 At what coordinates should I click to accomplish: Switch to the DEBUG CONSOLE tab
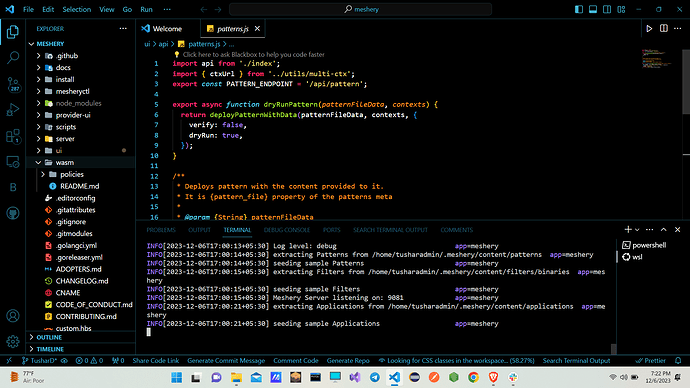pyautogui.click(x=287, y=230)
